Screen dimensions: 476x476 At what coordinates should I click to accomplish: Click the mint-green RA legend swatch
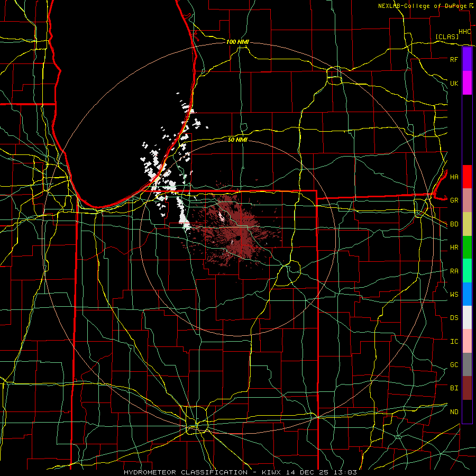(x=467, y=271)
